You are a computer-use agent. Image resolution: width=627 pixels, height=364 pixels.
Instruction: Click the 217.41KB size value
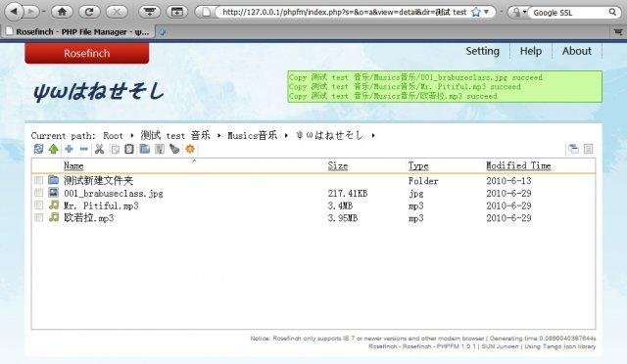point(348,193)
